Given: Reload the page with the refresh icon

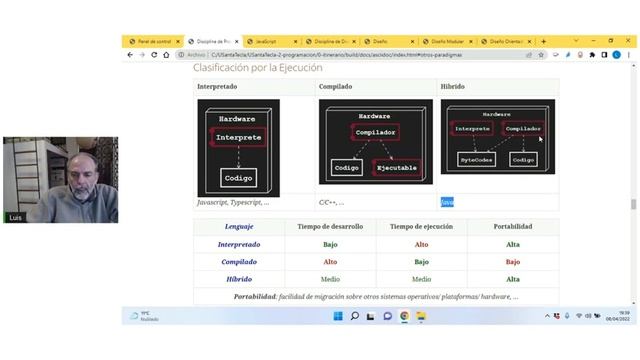Looking at the screenshot, I should (154, 55).
